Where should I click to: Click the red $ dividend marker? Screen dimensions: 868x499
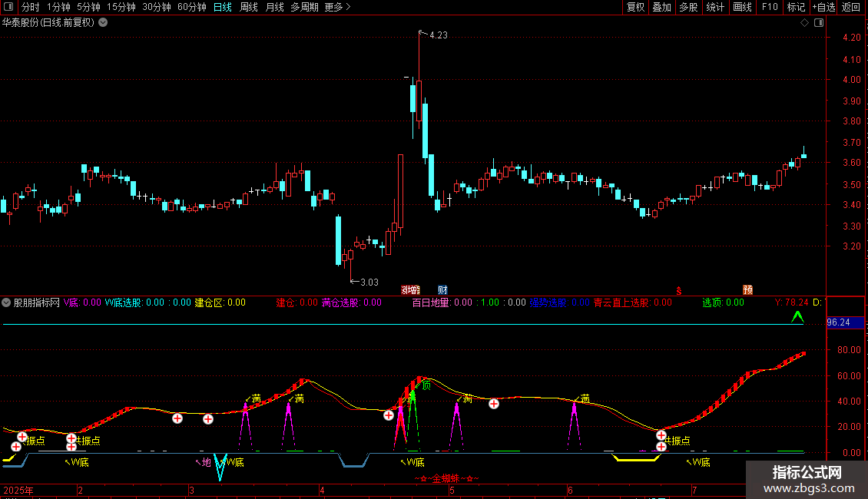679,290
